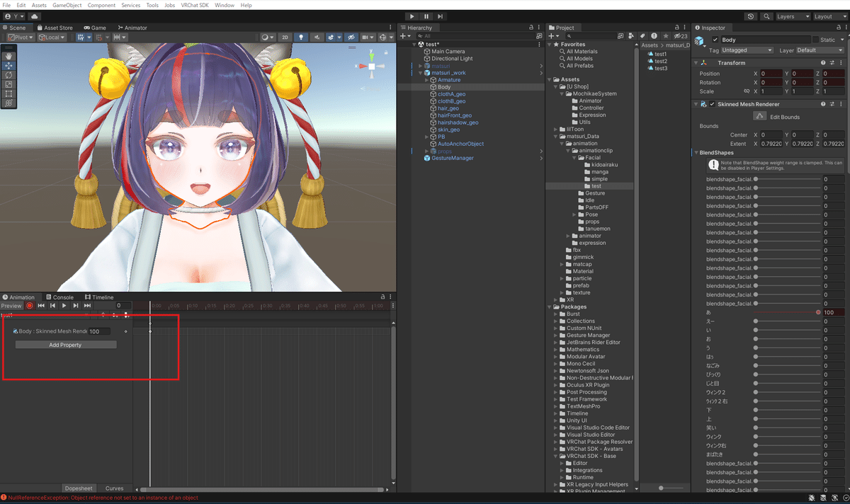Toggle scene visibility hidden-objects button
The image size is (850, 504).
pyautogui.click(x=351, y=38)
